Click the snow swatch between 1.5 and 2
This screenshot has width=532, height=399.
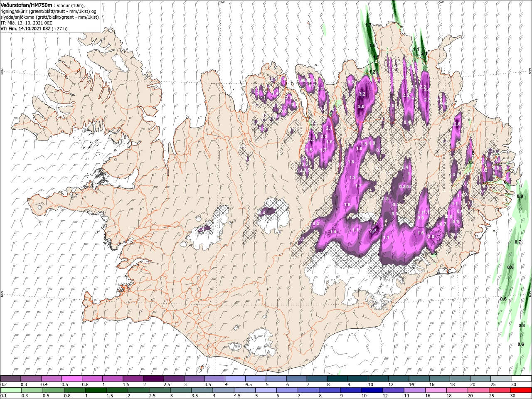[133, 379]
